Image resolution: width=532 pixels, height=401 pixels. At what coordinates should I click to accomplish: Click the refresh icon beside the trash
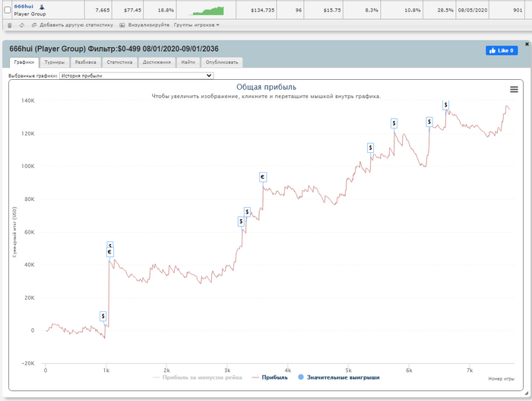coord(22,25)
